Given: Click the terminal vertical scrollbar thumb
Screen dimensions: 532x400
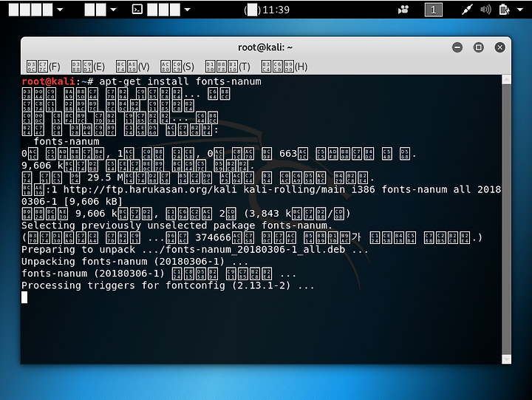Looking at the screenshot, I should 506,220.
